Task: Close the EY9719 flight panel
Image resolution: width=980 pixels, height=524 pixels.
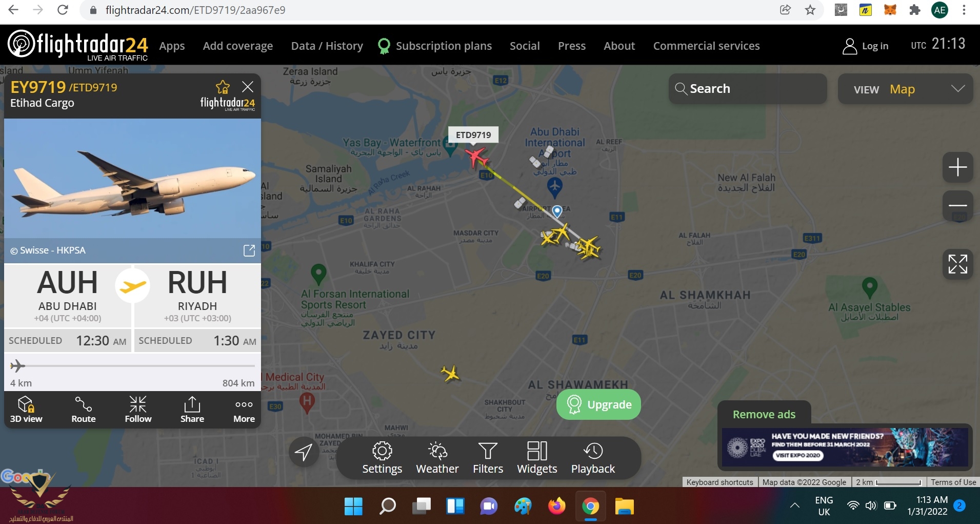Action: [248, 87]
